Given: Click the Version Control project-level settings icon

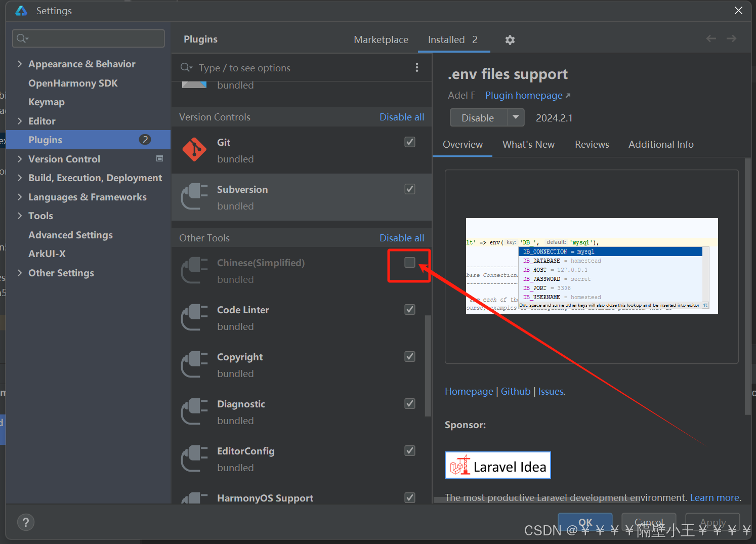Looking at the screenshot, I should (x=160, y=158).
